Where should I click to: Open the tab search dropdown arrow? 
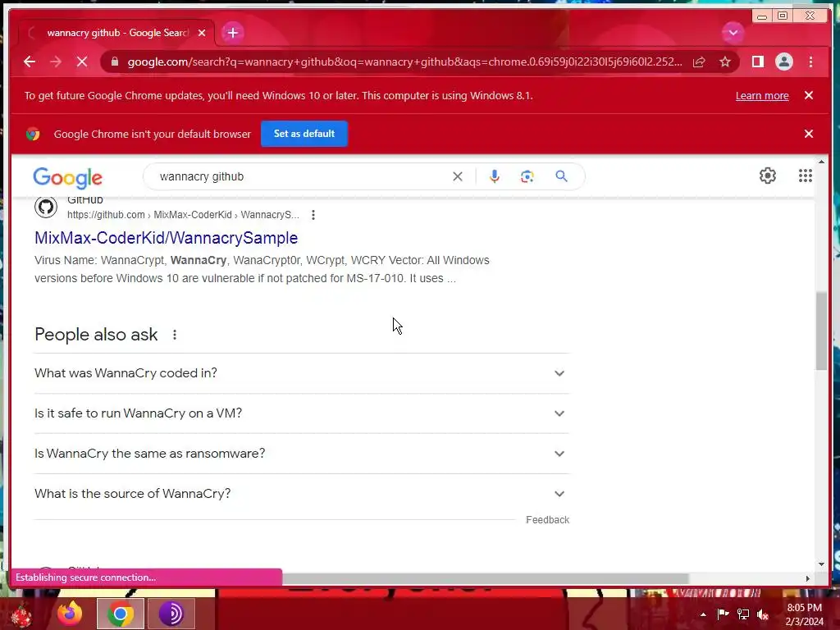pos(733,33)
